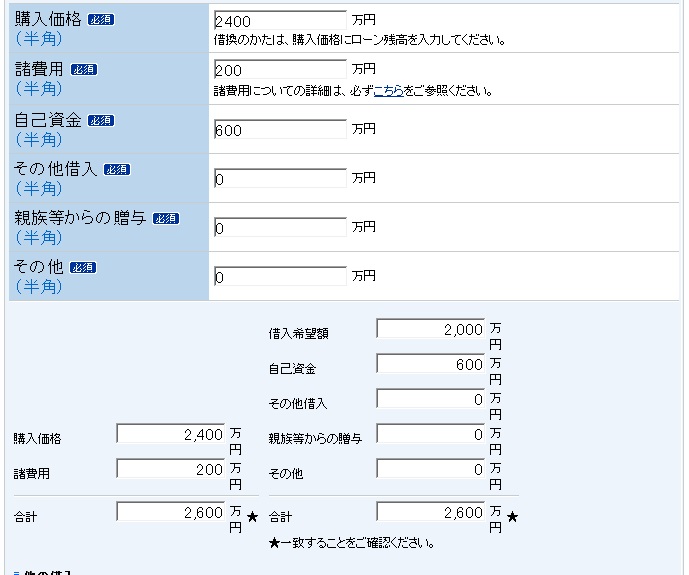Click the summary 親族等からの贈与 field in totals
689x575 pixels.
coord(431,434)
